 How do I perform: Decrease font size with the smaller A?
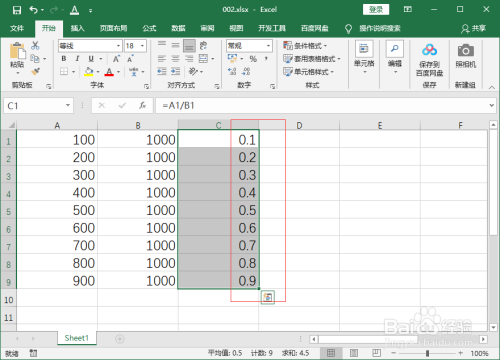130,59
